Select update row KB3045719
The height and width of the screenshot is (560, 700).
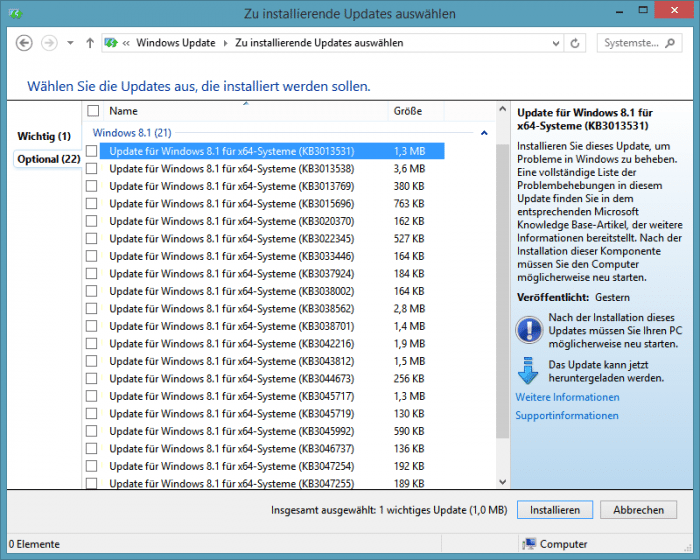[x=272, y=414]
